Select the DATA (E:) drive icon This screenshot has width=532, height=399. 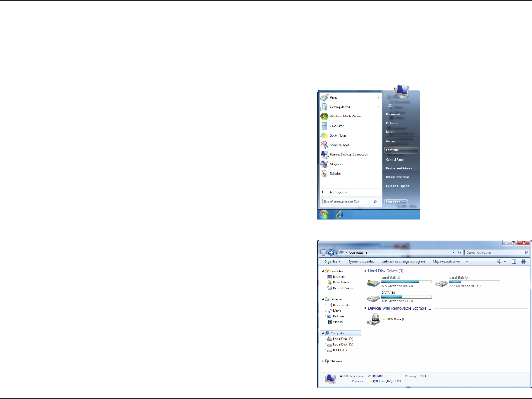[x=373, y=298]
